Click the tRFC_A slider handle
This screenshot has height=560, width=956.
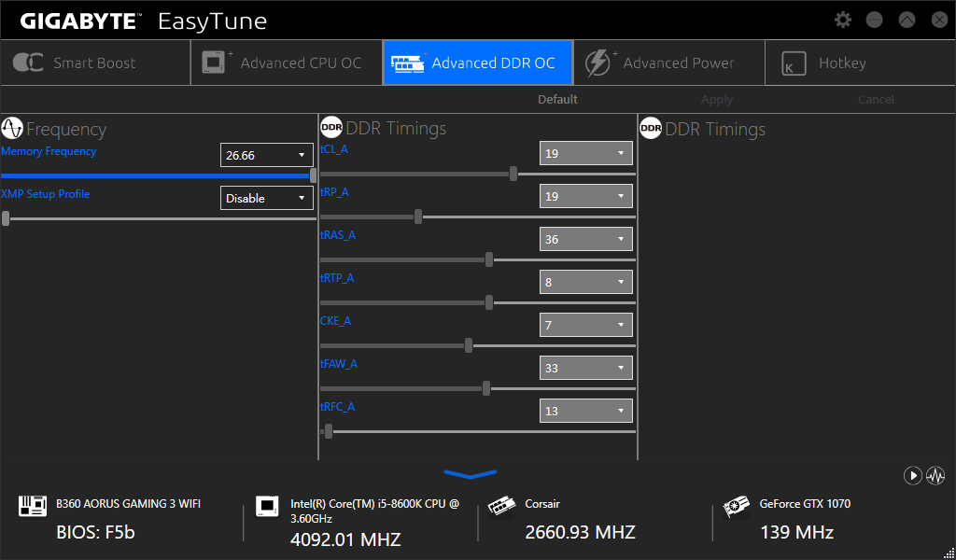[x=329, y=431]
